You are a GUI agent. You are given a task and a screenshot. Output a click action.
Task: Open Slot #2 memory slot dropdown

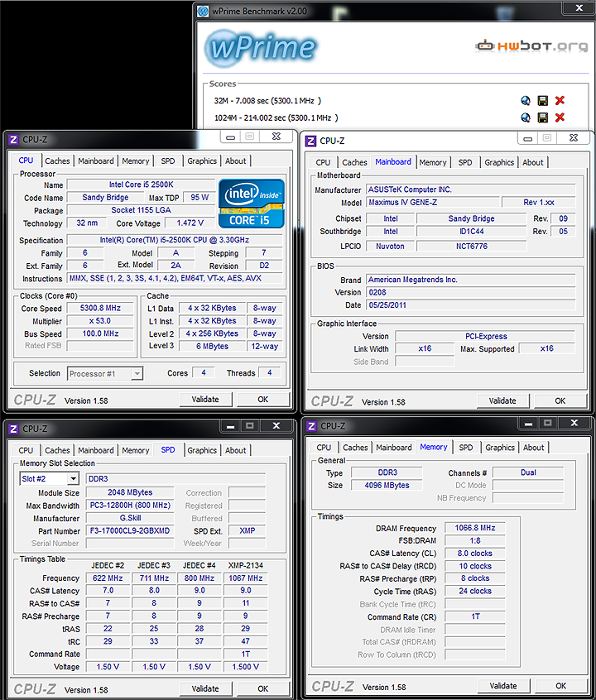point(74,478)
